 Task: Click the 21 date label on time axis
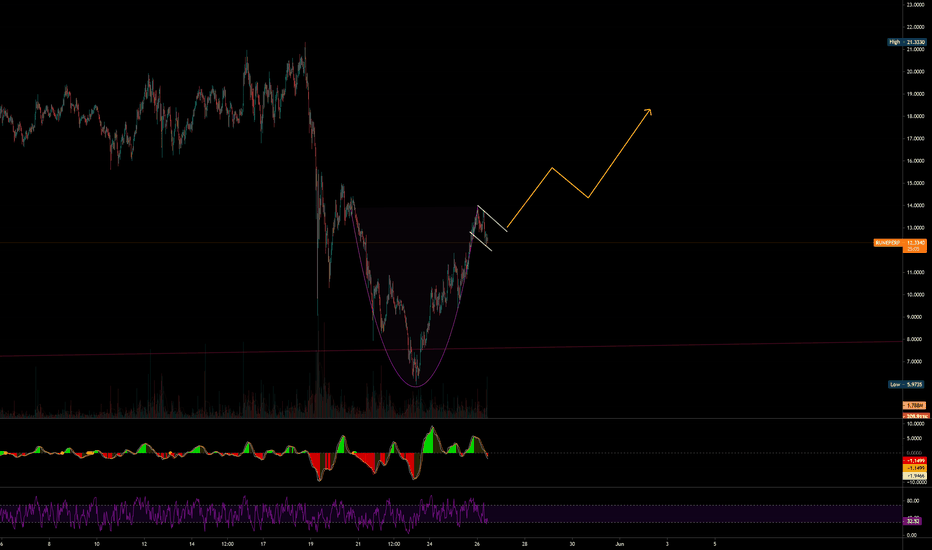[358, 544]
